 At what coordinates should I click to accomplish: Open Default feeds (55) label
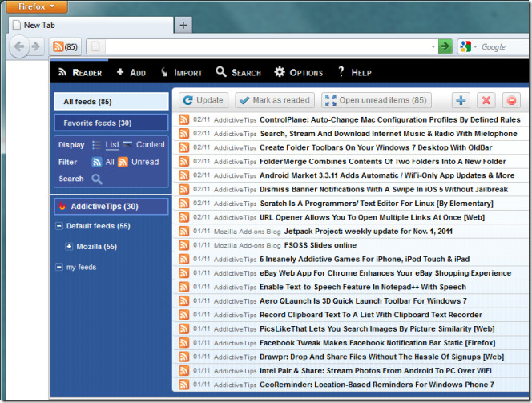(99, 226)
